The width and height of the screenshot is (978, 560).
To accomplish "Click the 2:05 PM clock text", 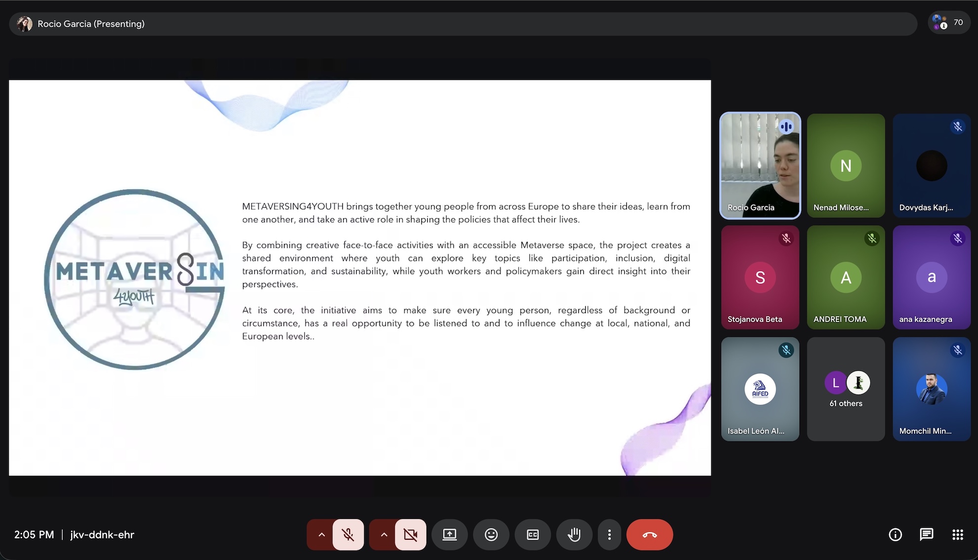I will pyautogui.click(x=34, y=534).
